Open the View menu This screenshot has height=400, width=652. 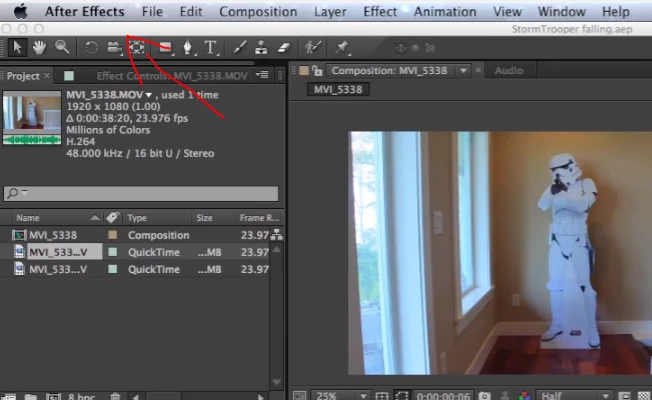507,12
